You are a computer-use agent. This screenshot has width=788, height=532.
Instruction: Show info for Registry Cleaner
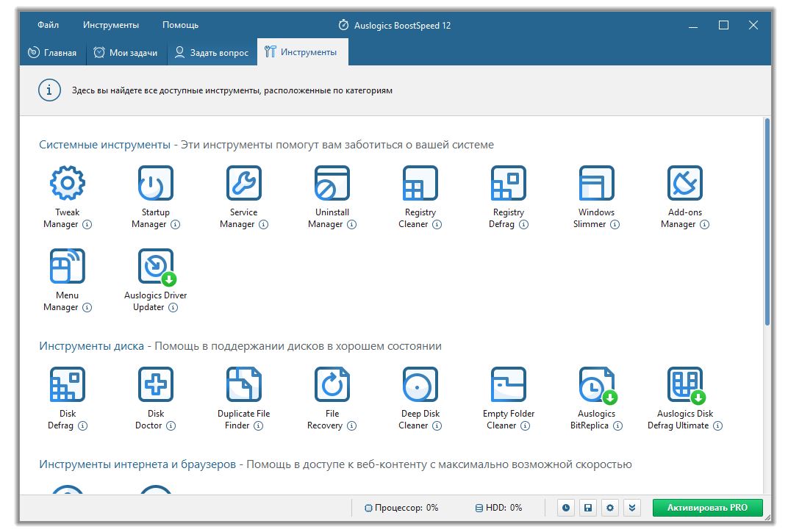coord(437,225)
